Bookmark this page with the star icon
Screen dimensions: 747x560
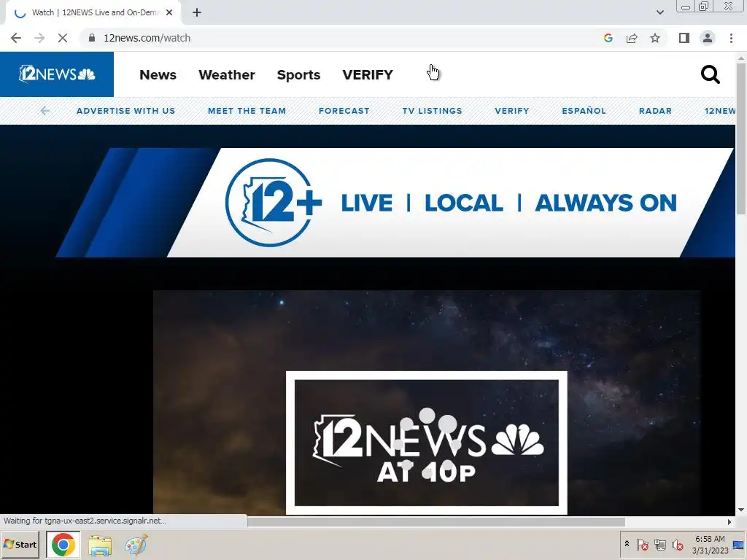(655, 38)
